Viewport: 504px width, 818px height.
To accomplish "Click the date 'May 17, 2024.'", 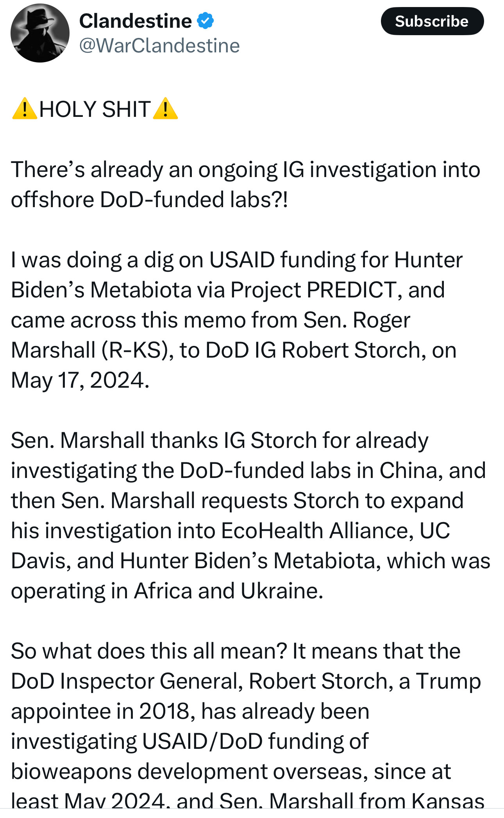I will 80,380.
